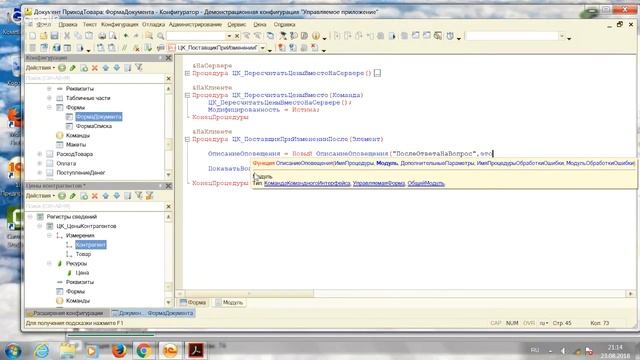
Task: Open the procedure list dropdown in the toolbar
Action: 262,48
